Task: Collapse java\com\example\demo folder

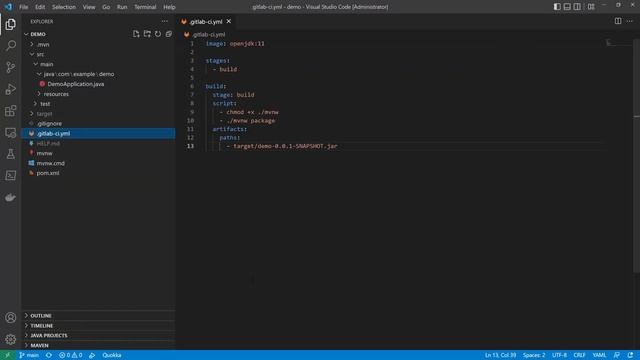Action: click(98, 74)
